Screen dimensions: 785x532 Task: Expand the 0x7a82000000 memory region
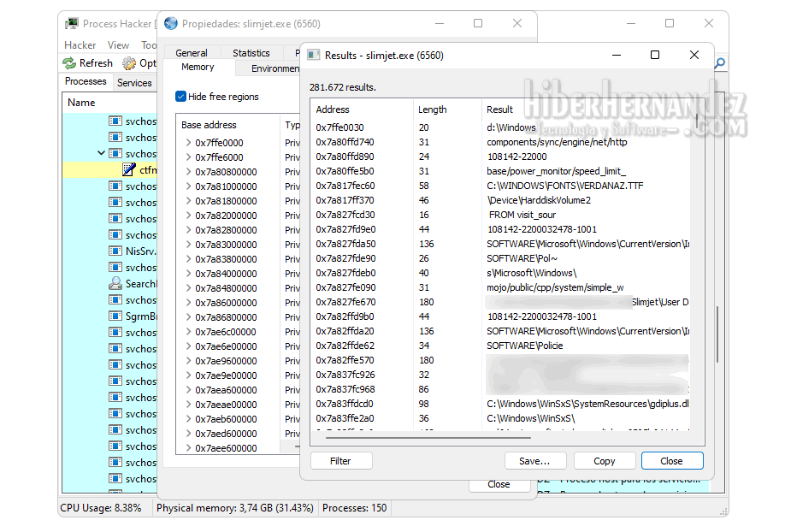[x=188, y=216]
